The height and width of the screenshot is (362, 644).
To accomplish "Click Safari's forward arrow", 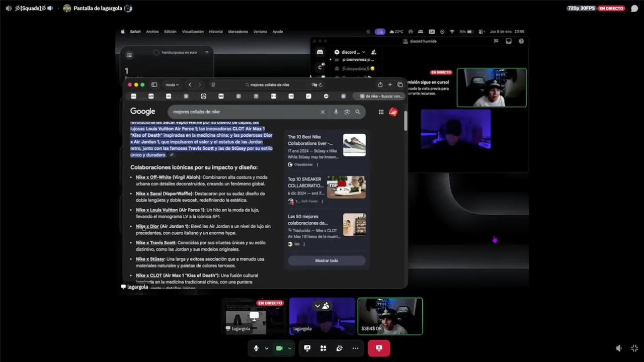I will [x=199, y=84].
